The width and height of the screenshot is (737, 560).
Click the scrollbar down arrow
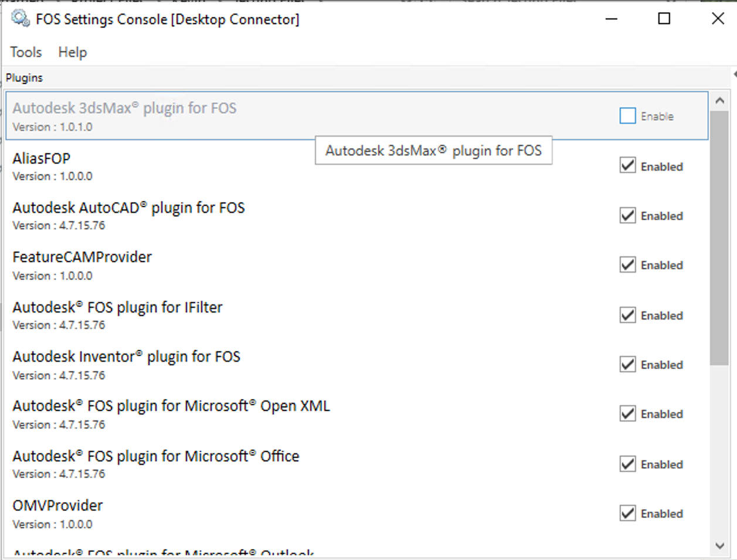tap(719, 546)
